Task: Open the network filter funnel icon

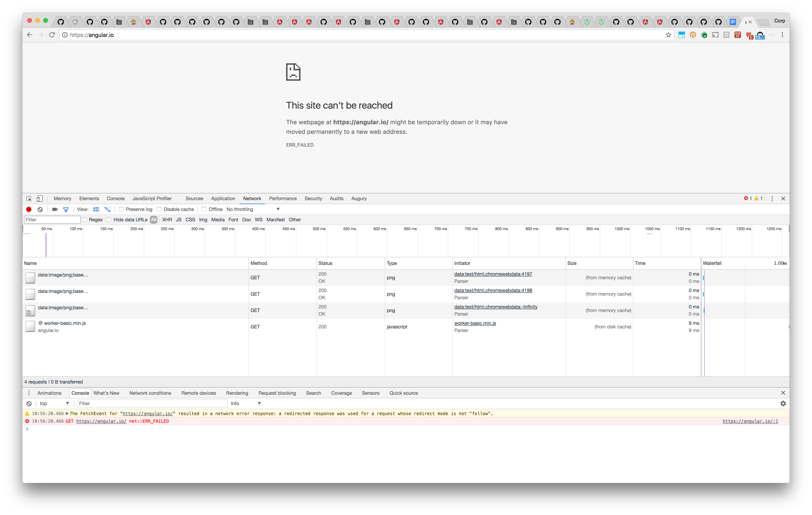Action: [x=66, y=209]
